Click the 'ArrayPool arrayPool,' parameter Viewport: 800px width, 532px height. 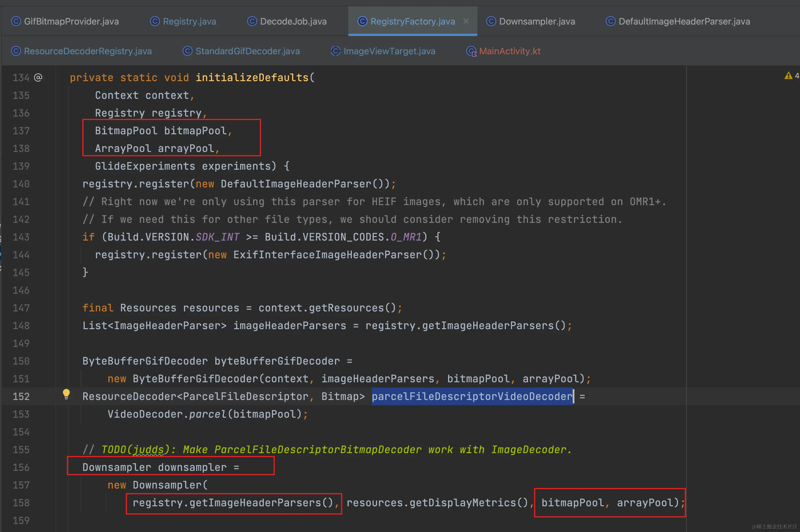(x=157, y=148)
